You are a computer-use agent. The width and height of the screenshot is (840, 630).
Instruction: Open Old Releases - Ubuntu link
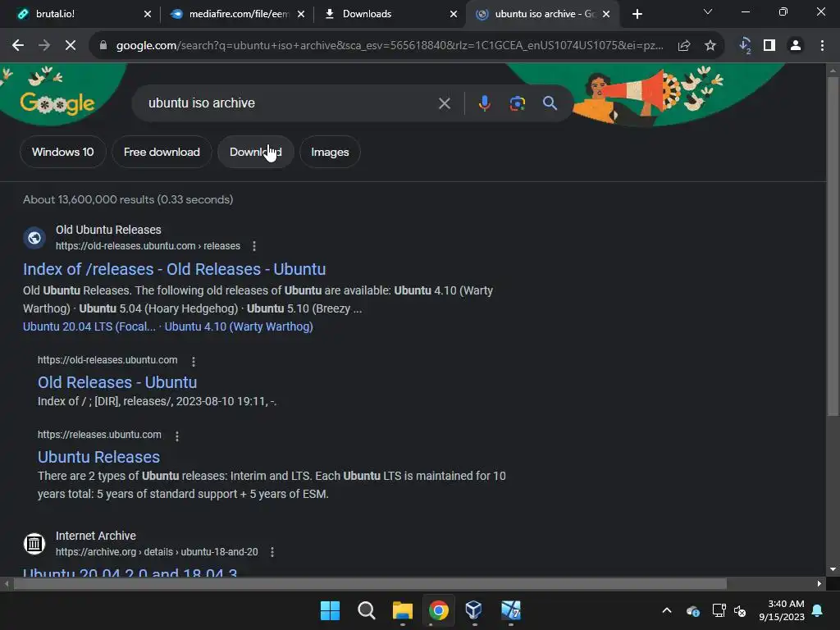117,382
